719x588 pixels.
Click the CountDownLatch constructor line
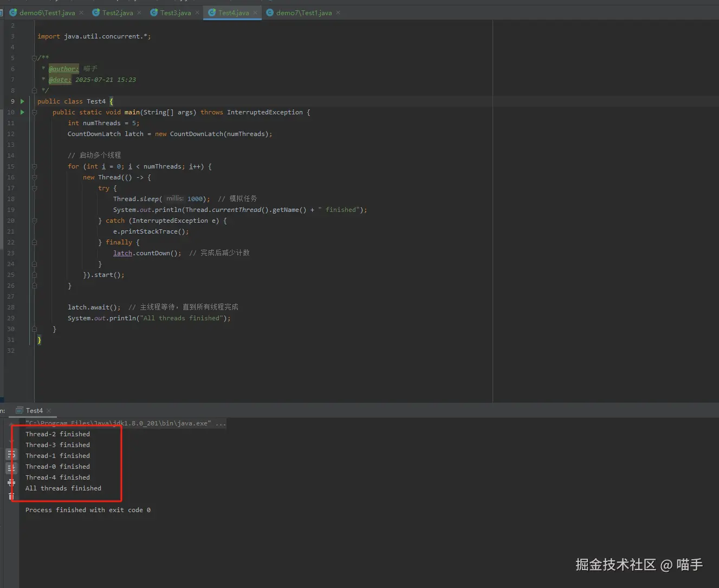[170, 134]
